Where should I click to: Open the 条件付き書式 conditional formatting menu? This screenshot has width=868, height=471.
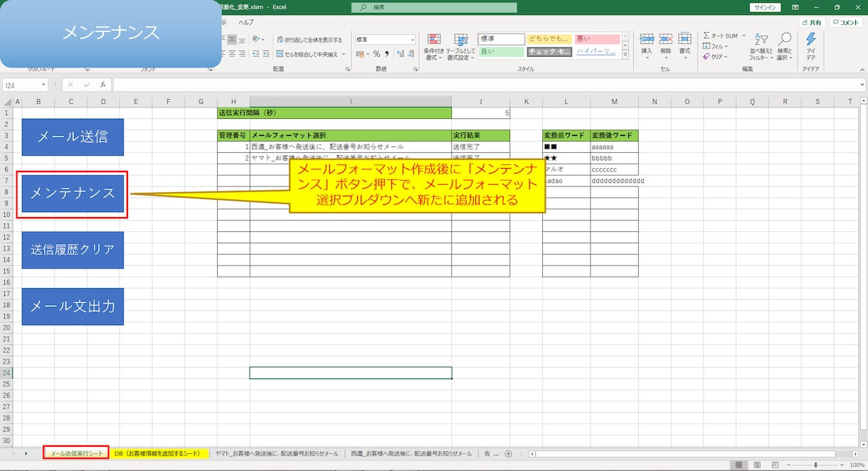[x=433, y=47]
